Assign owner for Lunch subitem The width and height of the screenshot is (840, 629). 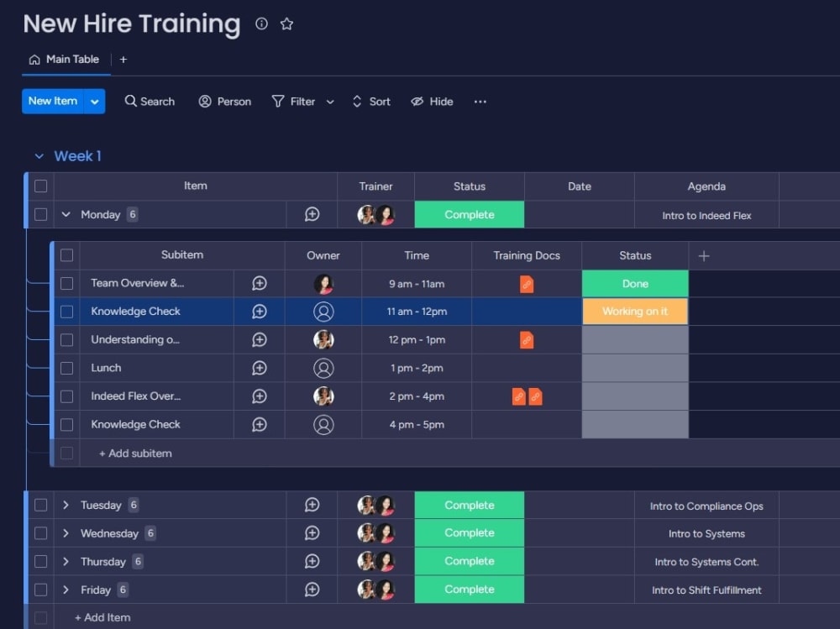click(323, 368)
